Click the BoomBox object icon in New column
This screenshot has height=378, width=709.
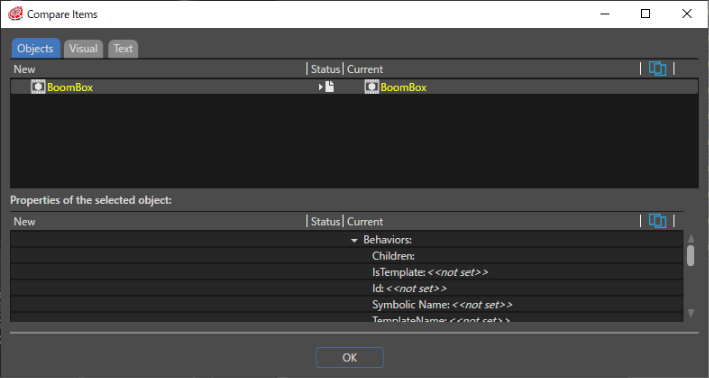[x=38, y=87]
